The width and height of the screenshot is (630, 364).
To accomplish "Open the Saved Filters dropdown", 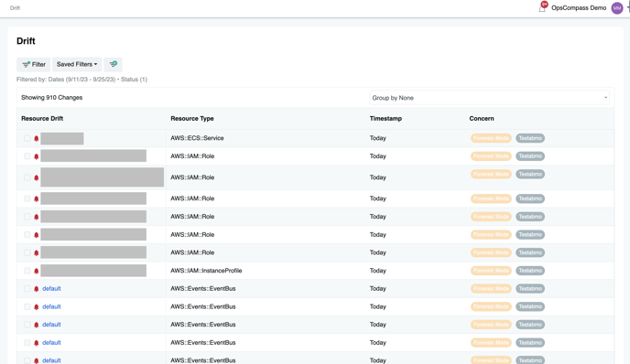I will pos(77,64).
